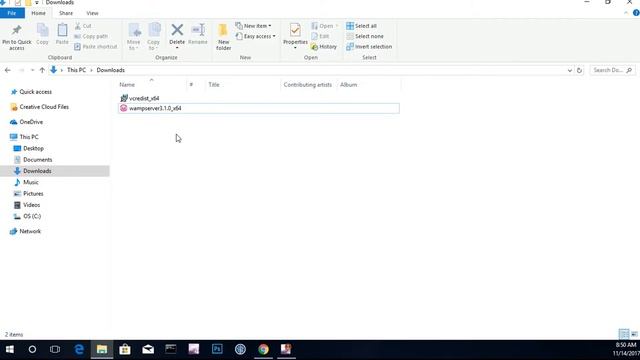
Task: Click Select all
Action: pyautogui.click(x=362, y=26)
